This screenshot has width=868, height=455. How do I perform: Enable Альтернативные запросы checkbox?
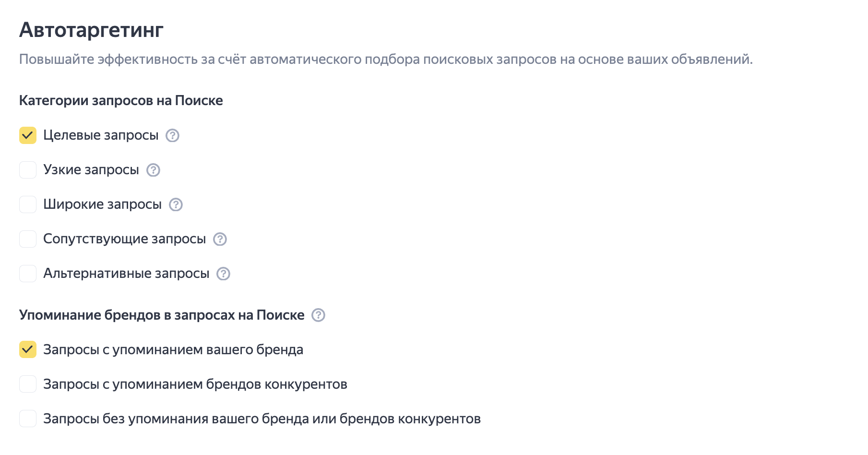click(28, 274)
